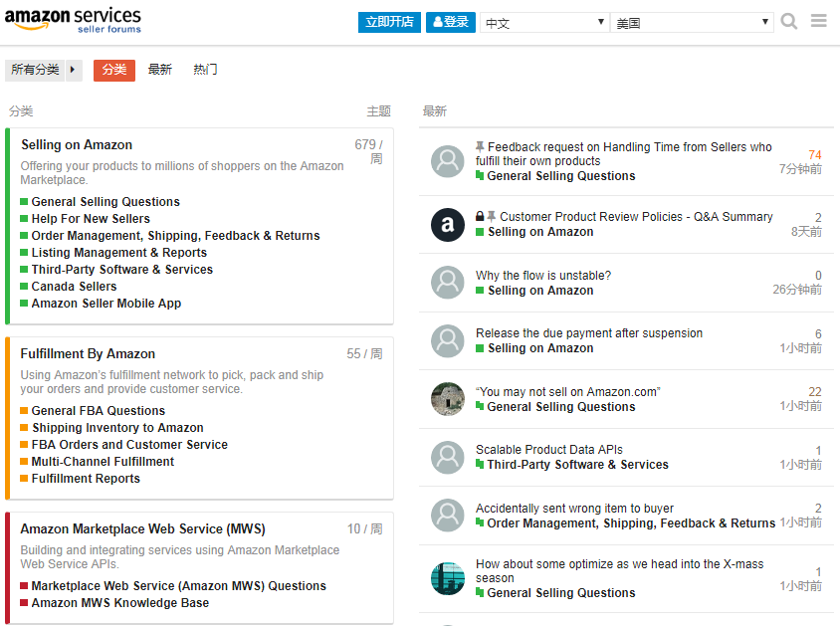840x626 pixels.
Task: Open FBA Orders and Customer Service subcategory
Action: point(129,445)
